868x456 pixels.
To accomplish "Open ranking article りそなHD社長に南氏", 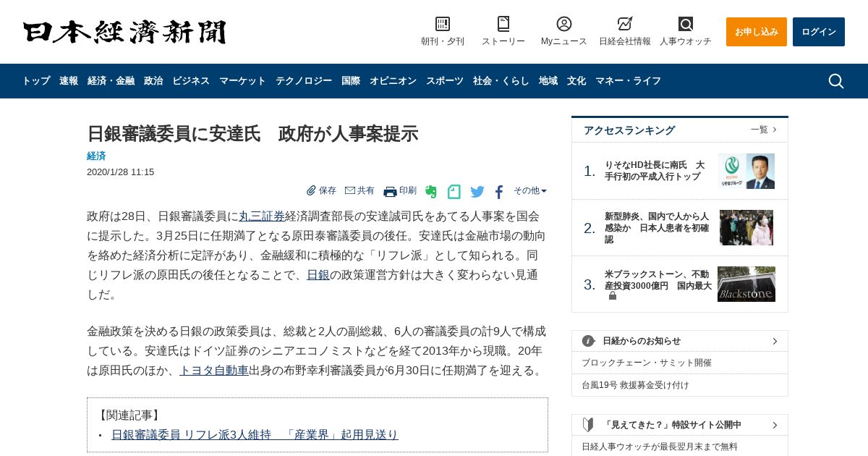I will 655,171.
